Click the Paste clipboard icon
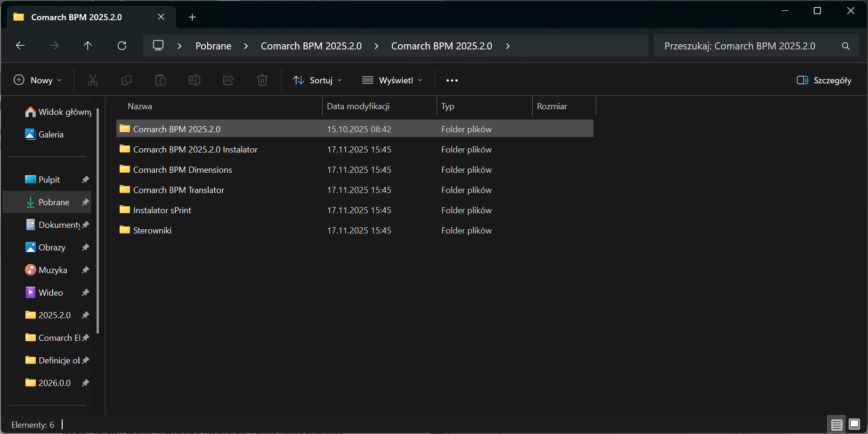 click(x=161, y=80)
